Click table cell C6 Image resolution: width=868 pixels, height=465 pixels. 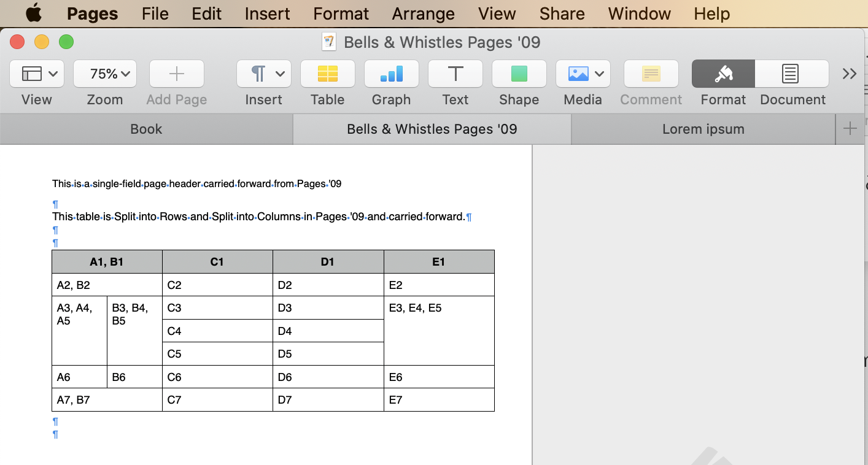(217, 377)
